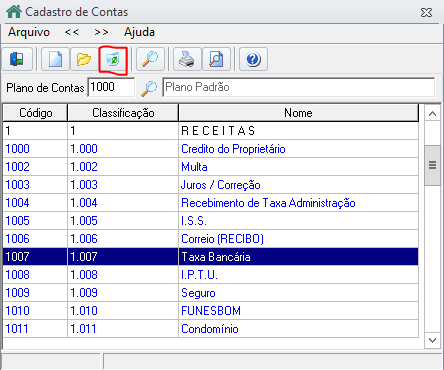444x370 pixels.
Task: Click code cell 1005
Action: [x=35, y=221]
